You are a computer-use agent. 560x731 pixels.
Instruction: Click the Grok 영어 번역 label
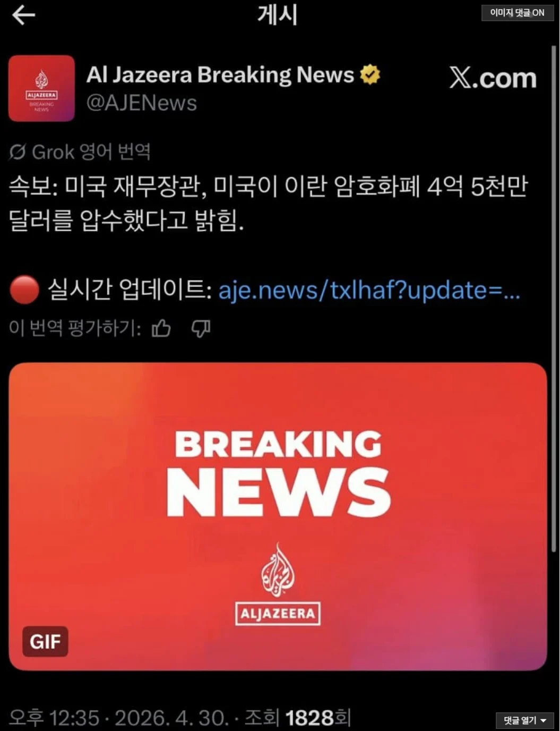(x=91, y=152)
